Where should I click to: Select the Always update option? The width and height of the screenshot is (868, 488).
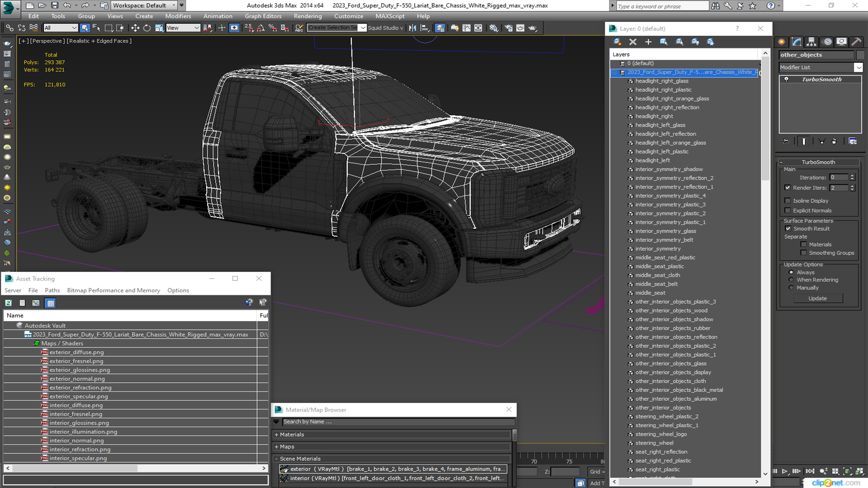click(x=791, y=272)
